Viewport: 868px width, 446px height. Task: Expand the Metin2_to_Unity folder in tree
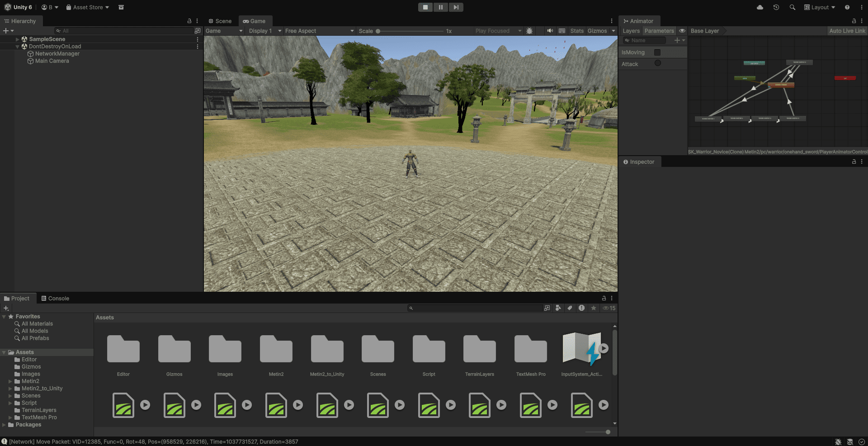10,389
